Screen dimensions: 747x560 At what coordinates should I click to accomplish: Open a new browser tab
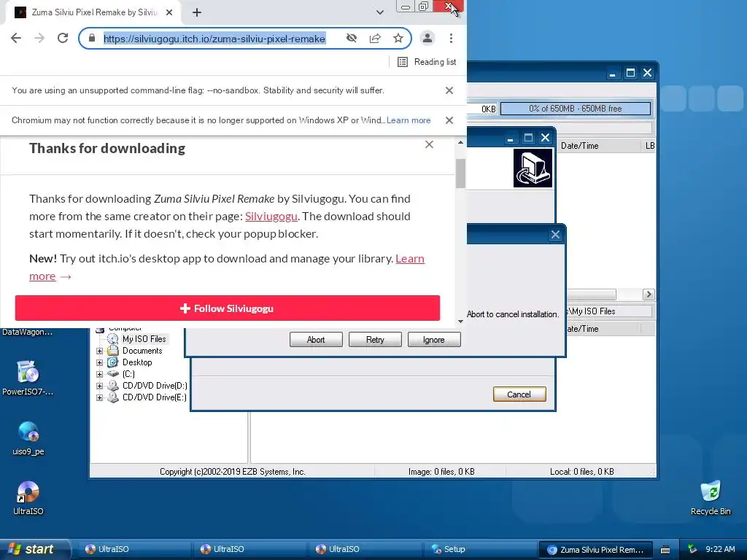(197, 12)
